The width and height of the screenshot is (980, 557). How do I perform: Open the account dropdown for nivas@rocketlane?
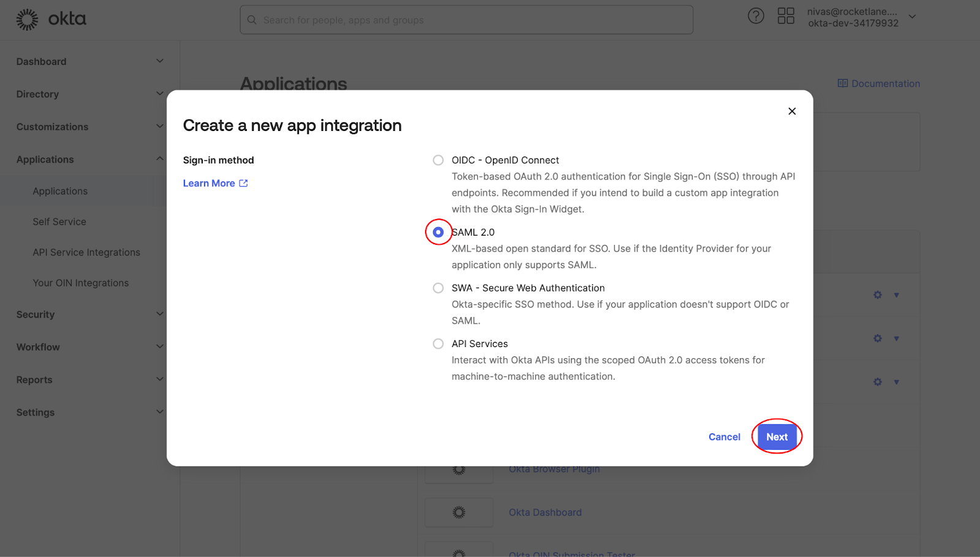click(912, 17)
